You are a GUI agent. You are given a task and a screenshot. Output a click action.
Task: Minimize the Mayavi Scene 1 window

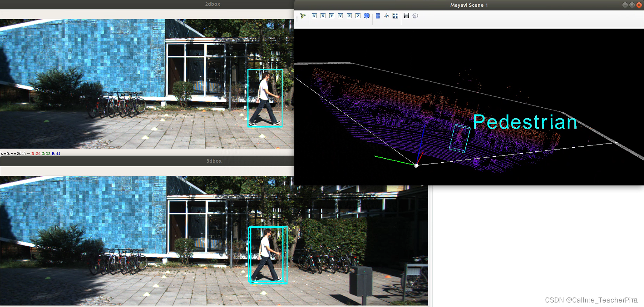625,5
